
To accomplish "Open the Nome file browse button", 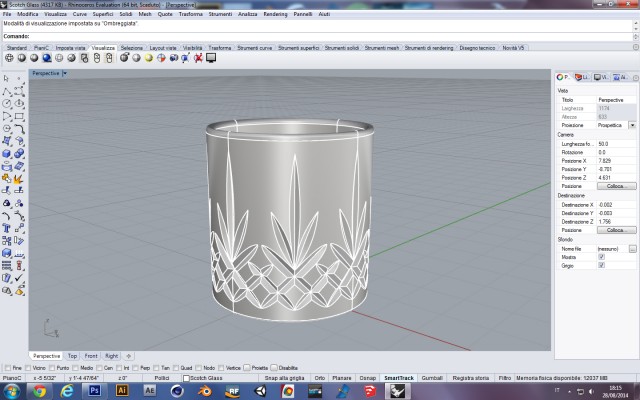I will [632, 249].
